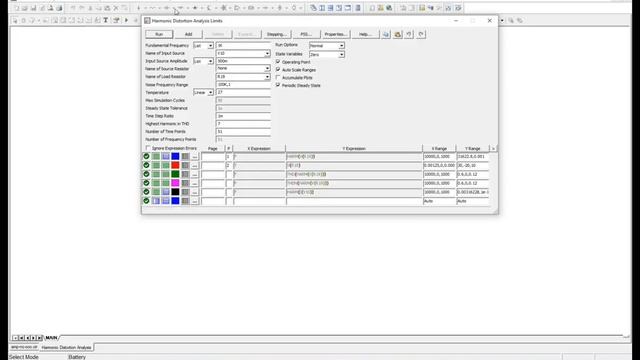Click the Run button
640x360 pixels.
tap(159, 34)
